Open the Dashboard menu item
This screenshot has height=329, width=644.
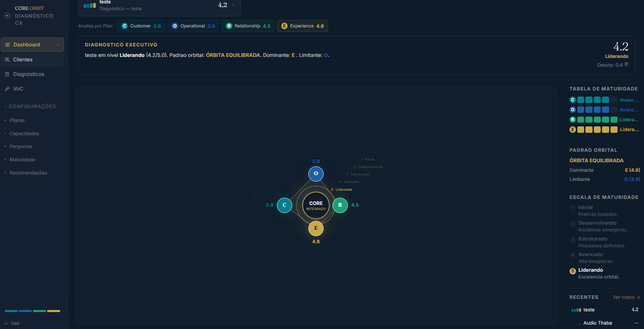[32, 45]
